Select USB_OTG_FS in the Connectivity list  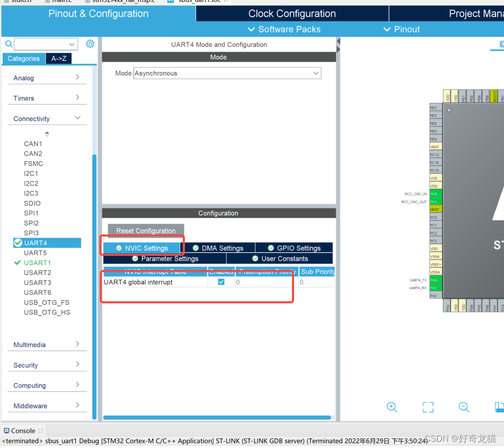click(46, 302)
